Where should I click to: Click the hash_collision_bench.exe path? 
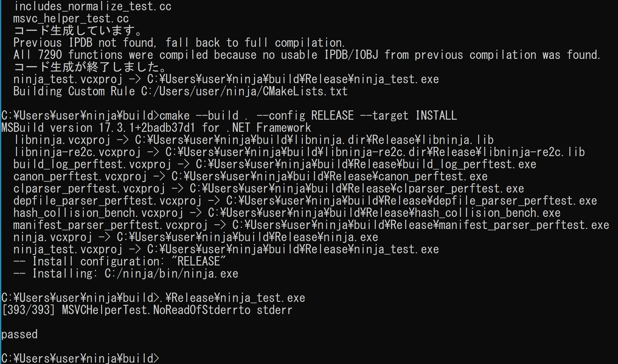pos(384,213)
